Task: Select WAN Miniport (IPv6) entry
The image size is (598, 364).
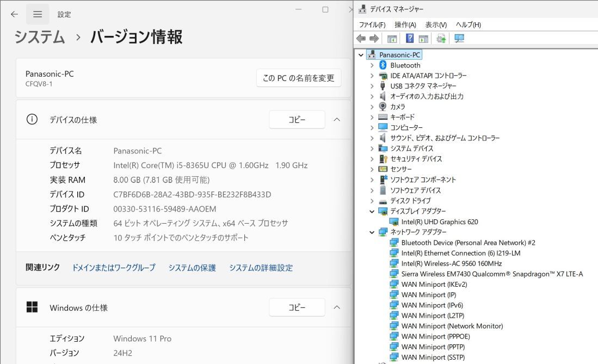Action: pyautogui.click(x=432, y=305)
